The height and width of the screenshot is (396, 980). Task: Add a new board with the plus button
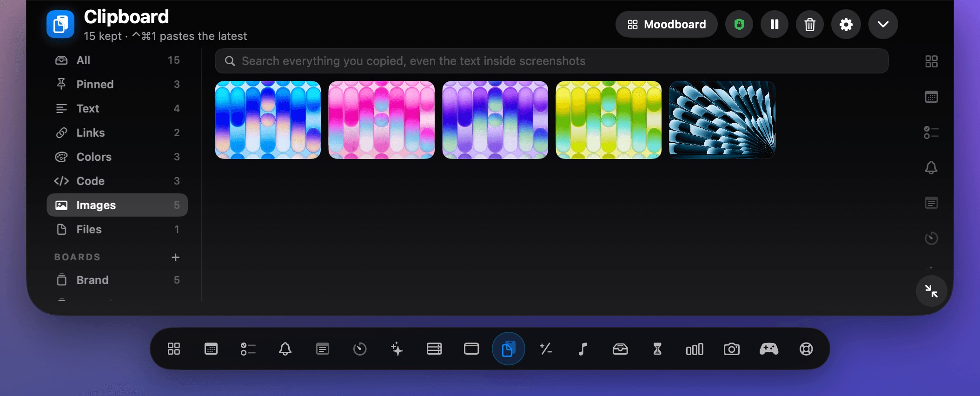click(175, 257)
